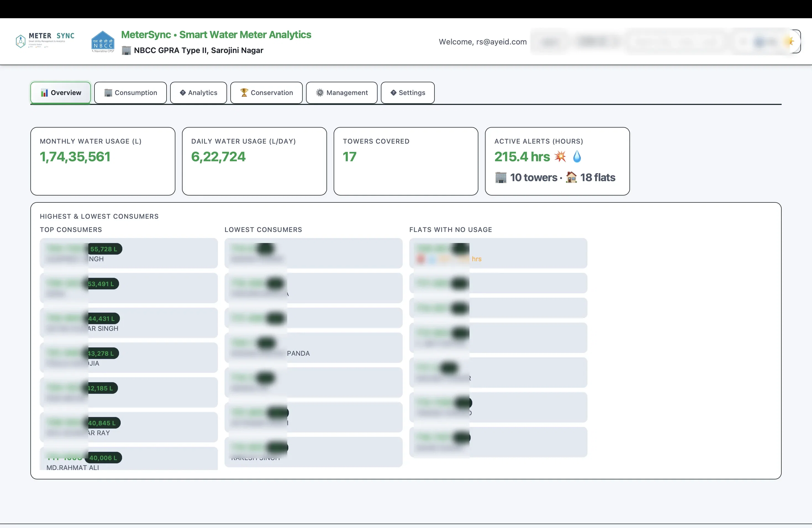
Task: Click the diamond icon on Analytics tab
Action: point(183,93)
